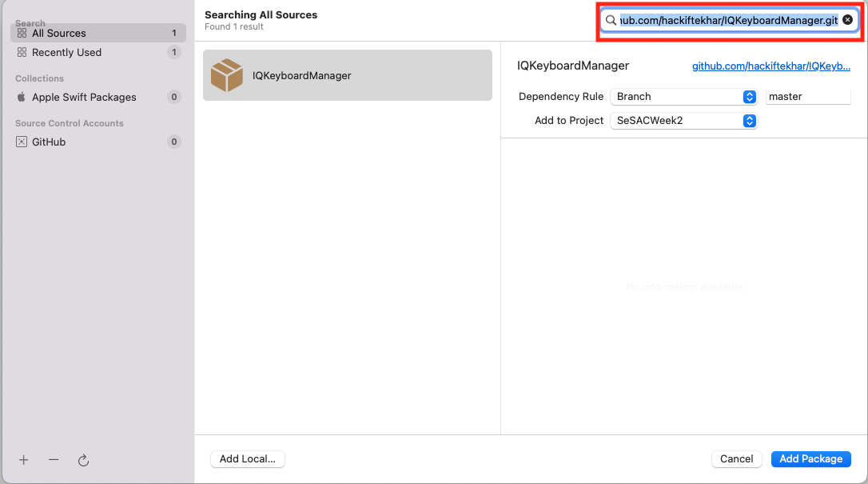
Task: Click the Dependency Rule label
Action: [x=561, y=97]
